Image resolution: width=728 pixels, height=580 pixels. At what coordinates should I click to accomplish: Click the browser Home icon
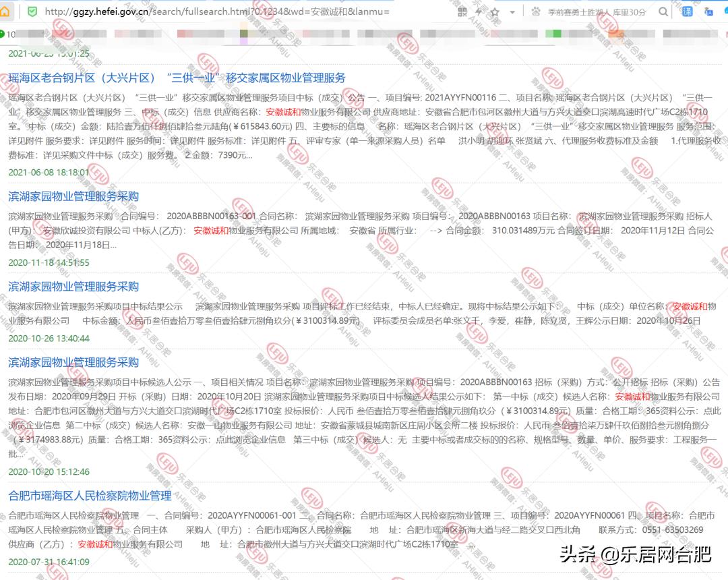pyautogui.click(x=5, y=11)
